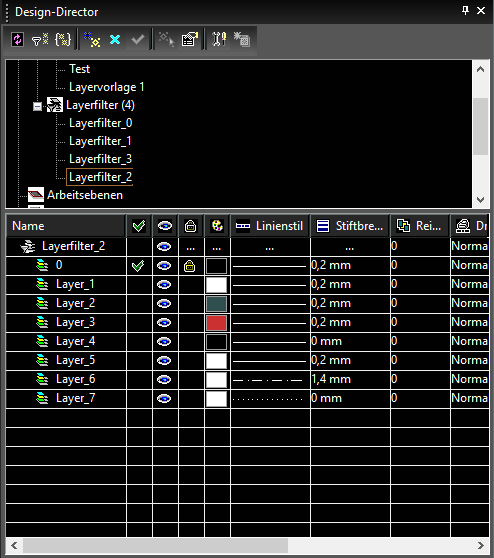
Task: Open the properties toolbar icon
Action: click(190, 39)
